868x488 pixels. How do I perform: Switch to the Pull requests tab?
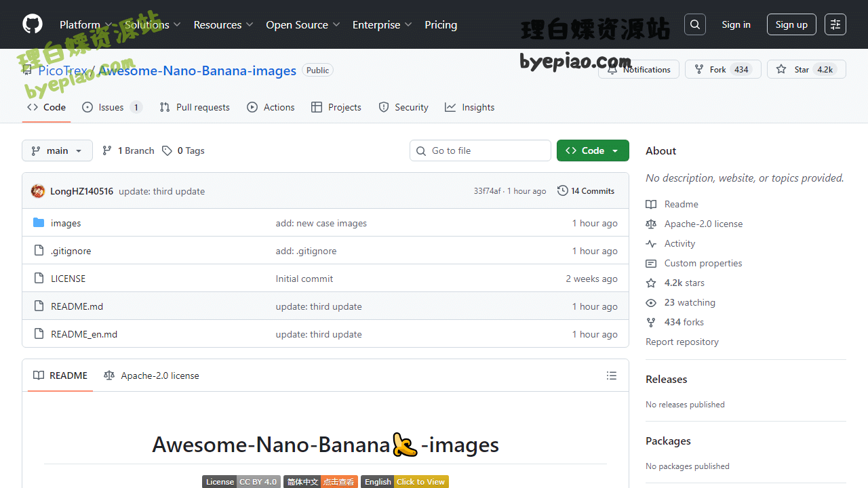pyautogui.click(x=195, y=107)
